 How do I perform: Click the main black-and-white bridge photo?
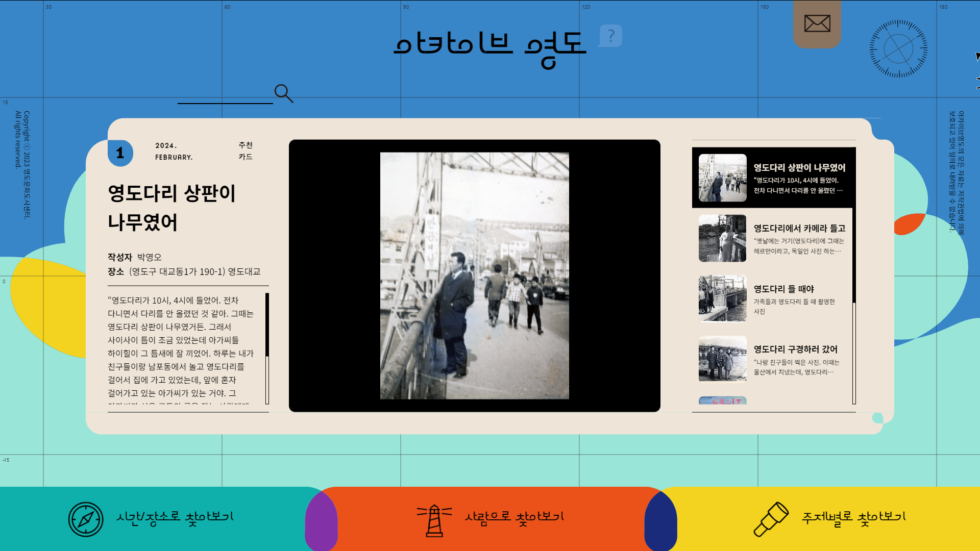point(474,275)
